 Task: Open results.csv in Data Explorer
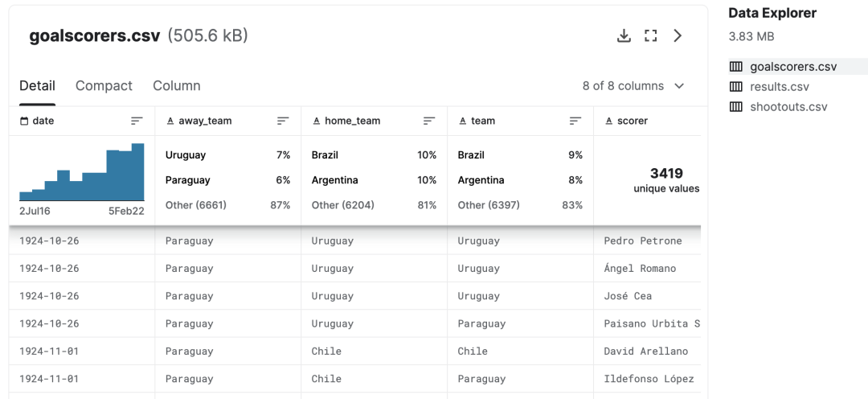[780, 87]
